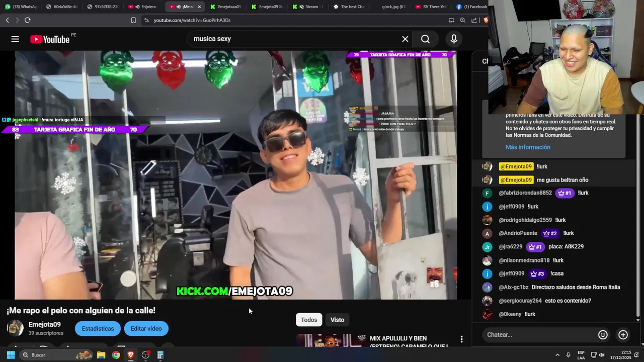
Task: Switch to the Stream Kick tab
Action: pyautogui.click(x=308, y=7)
